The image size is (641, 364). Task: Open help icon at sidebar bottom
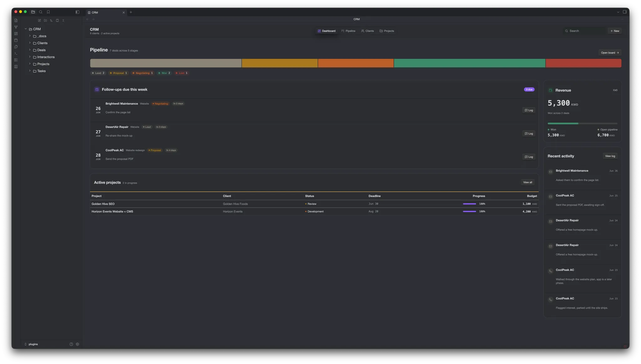[x=71, y=344]
